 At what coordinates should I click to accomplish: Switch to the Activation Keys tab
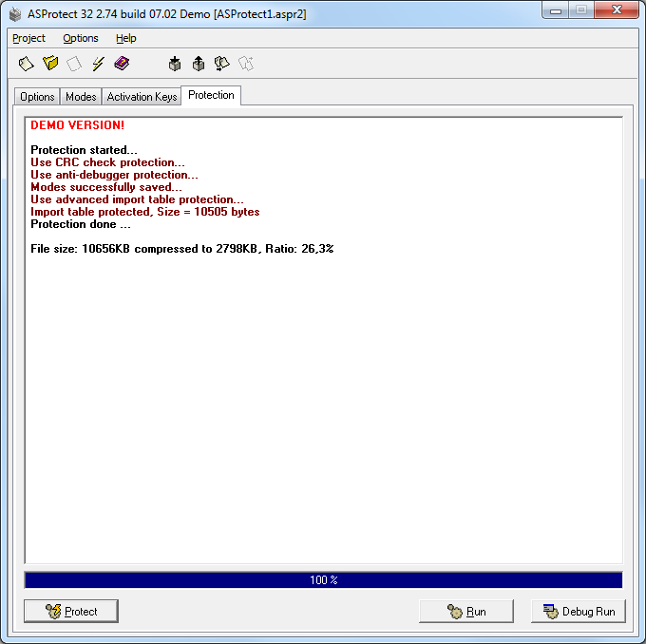[142, 97]
